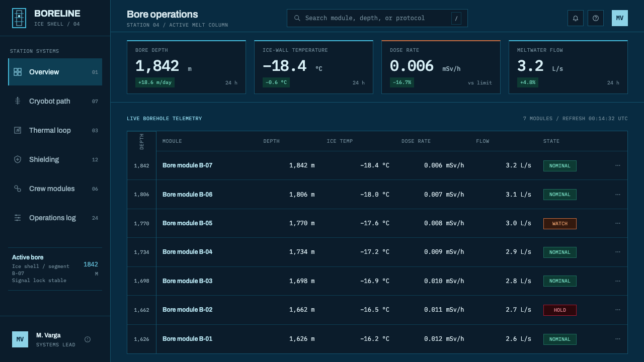Select Bore module B-01 name
644x362 pixels.
[187, 339]
